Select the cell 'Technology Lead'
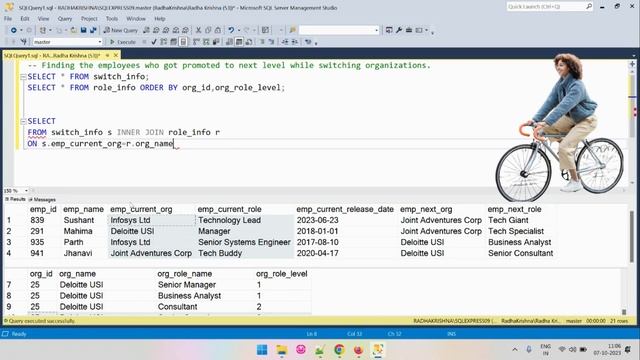Viewport: 640px width, 360px height. tap(229, 220)
